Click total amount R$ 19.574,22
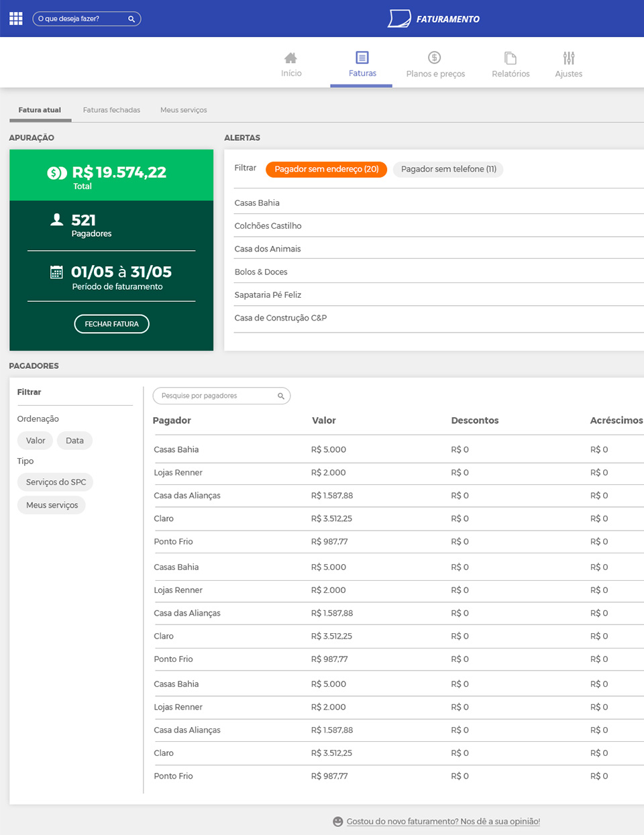Screen dimensions: 644x835 [x=119, y=172]
